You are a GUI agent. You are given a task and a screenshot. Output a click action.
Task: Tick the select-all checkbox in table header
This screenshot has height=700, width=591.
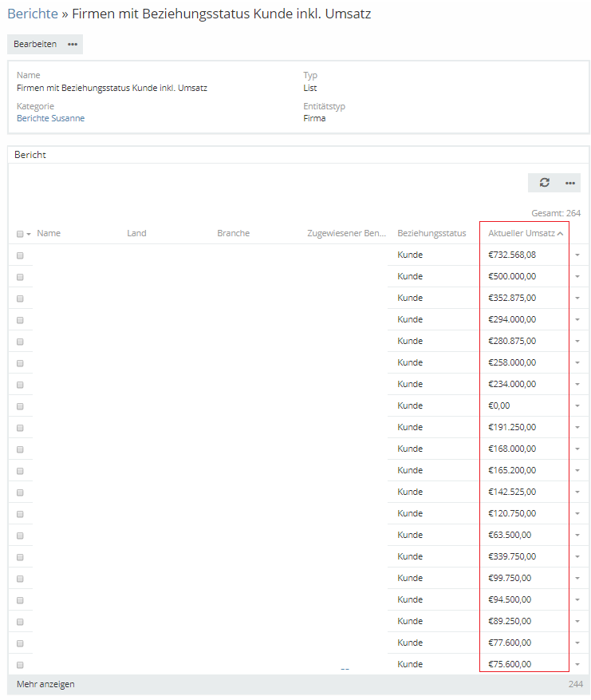click(x=20, y=234)
